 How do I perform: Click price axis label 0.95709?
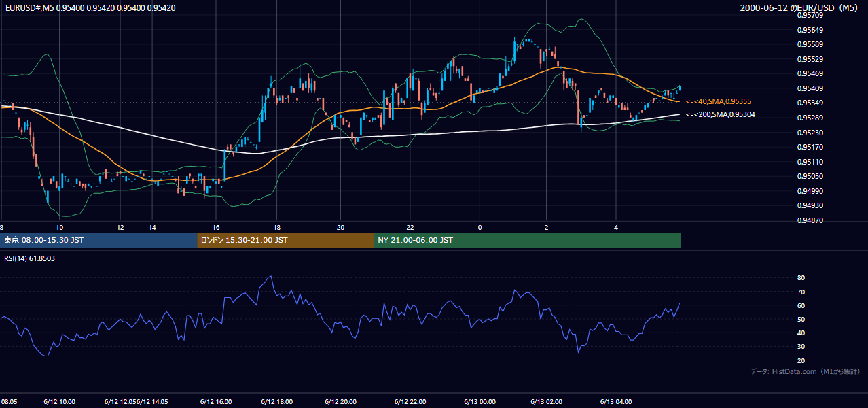click(x=810, y=15)
